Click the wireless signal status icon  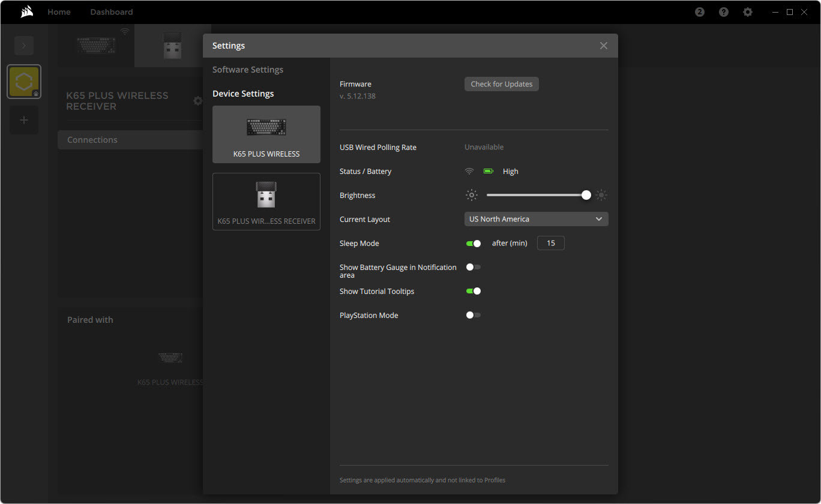pyautogui.click(x=469, y=171)
